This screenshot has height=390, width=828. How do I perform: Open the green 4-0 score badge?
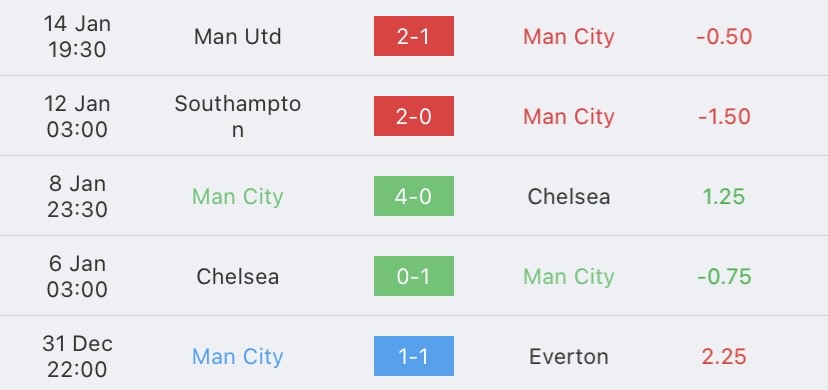(413, 196)
